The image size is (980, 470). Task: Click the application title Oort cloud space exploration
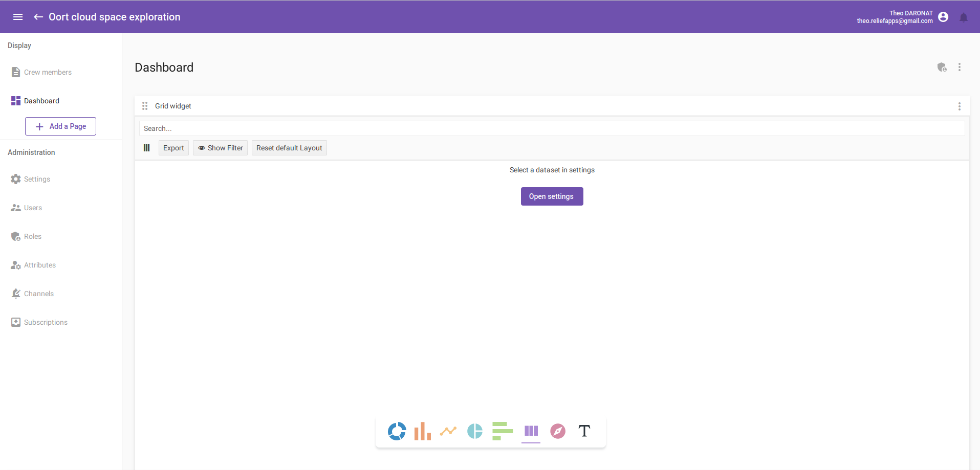click(x=115, y=17)
